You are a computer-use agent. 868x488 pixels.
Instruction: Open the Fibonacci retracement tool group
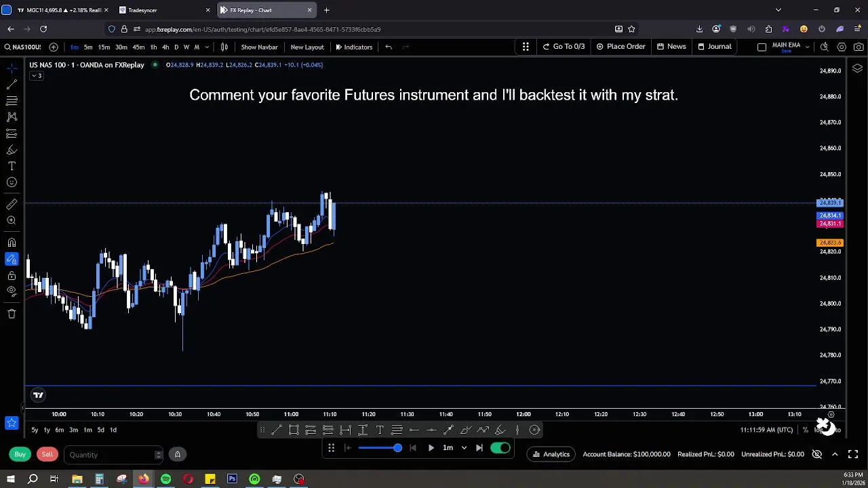[12, 100]
